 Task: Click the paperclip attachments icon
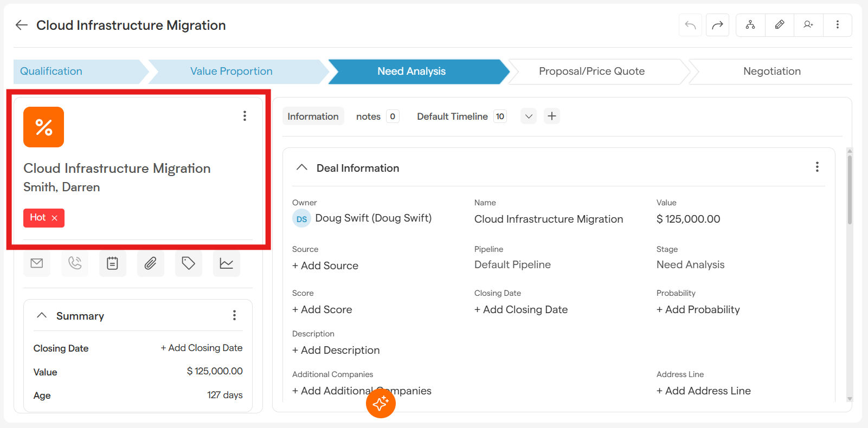pos(150,263)
